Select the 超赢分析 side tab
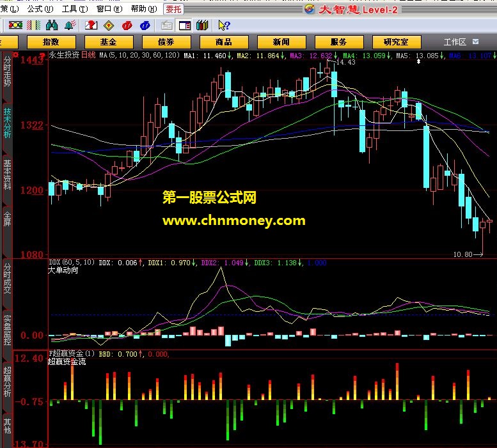This screenshot has height=448, width=497. pos(7,382)
